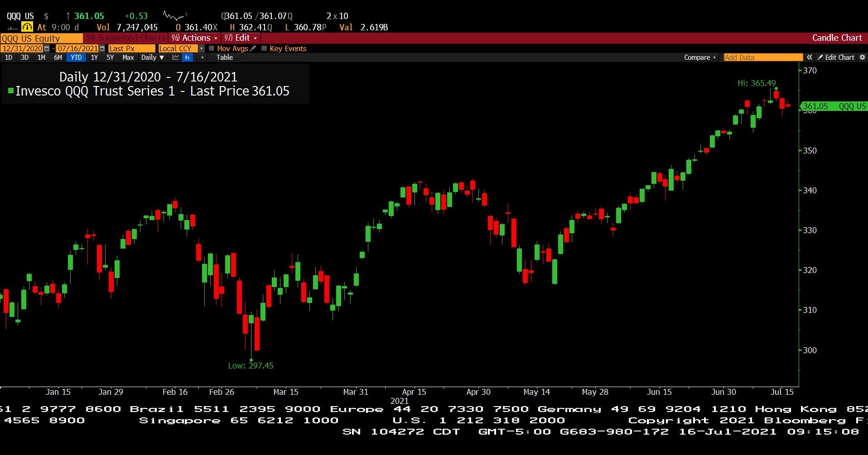Select the 6M range tab
The image size is (868, 455).
coord(58,57)
